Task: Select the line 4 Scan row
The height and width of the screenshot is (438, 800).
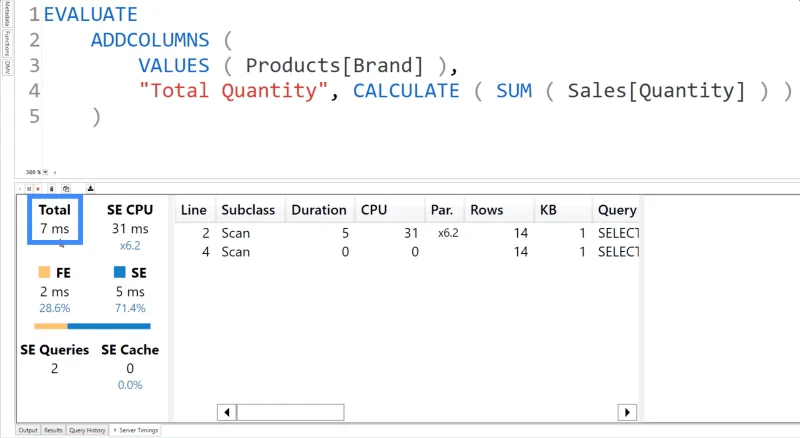Action: point(407,252)
